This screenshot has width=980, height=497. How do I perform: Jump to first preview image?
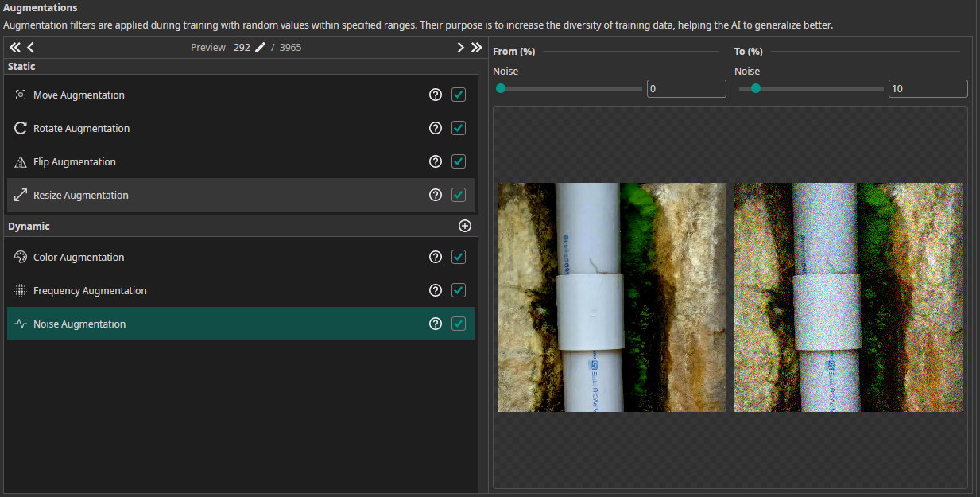[14, 48]
